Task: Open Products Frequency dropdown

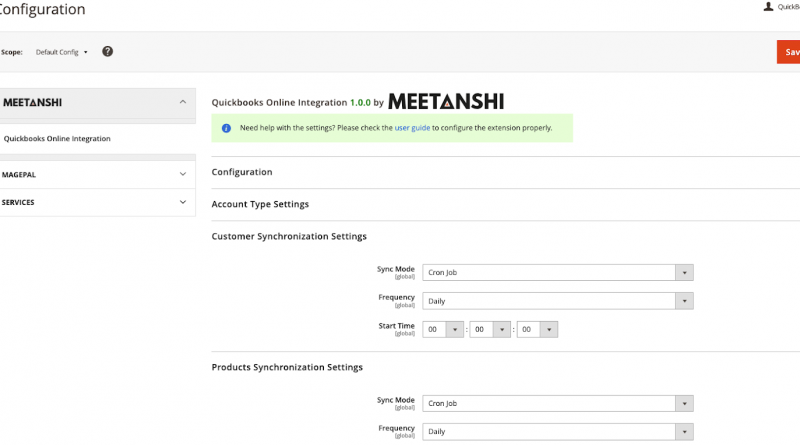Action: click(558, 432)
